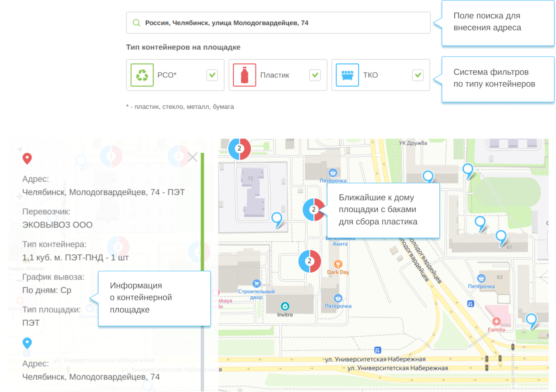Open the cluster marker near Dark Day
Screen dimensions: 556x392
(310, 261)
